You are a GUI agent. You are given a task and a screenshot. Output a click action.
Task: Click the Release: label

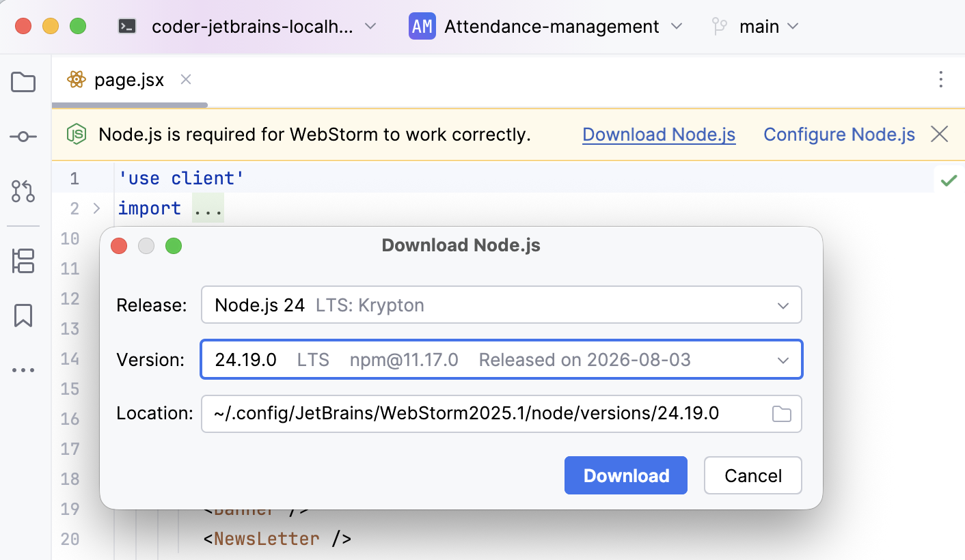(152, 305)
